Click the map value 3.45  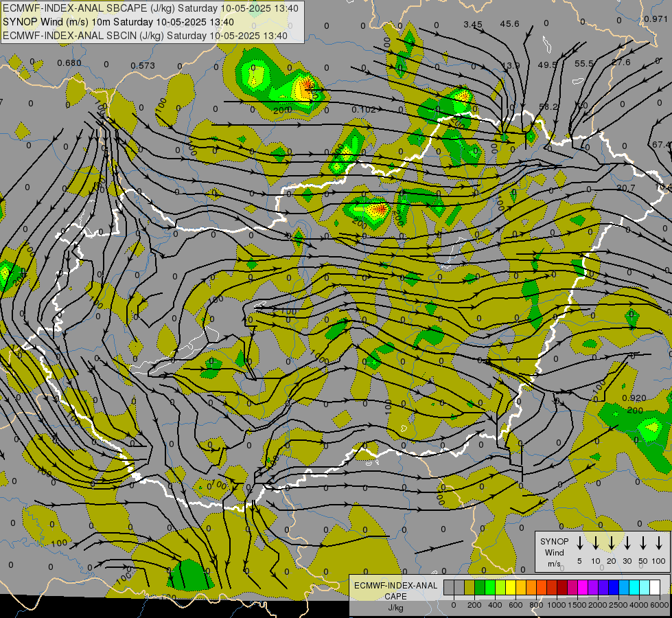pos(473,25)
